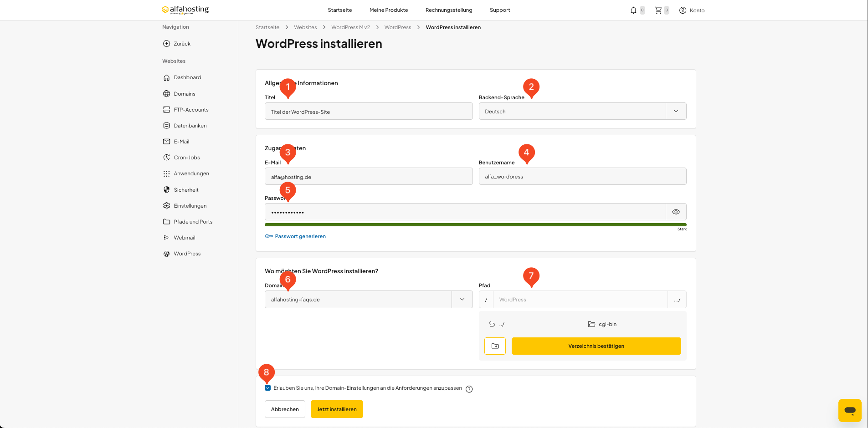Click the Pfad input field with WordPress placeholder
This screenshot has width=868, height=428.
pos(580,300)
